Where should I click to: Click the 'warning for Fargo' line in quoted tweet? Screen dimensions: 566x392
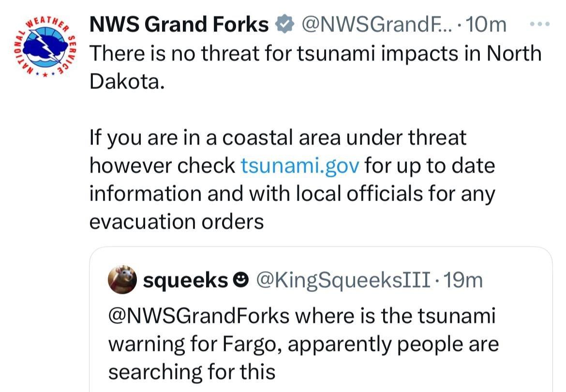click(x=303, y=344)
